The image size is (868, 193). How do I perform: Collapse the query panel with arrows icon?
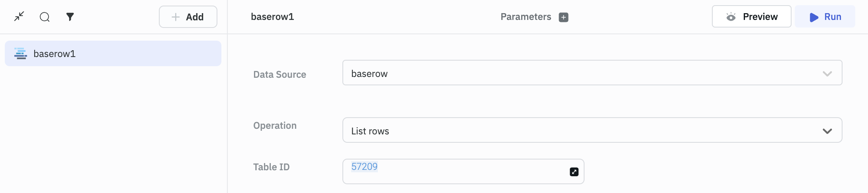[19, 16]
